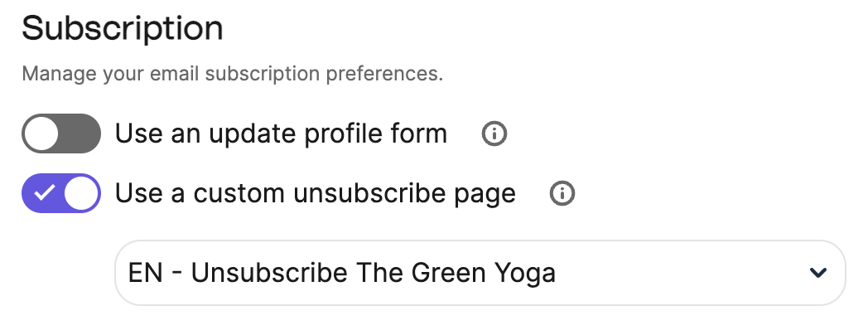Click info icon beside custom unsubscribe page
The width and height of the screenshot is (868, 335).
[x=562, y=194]
